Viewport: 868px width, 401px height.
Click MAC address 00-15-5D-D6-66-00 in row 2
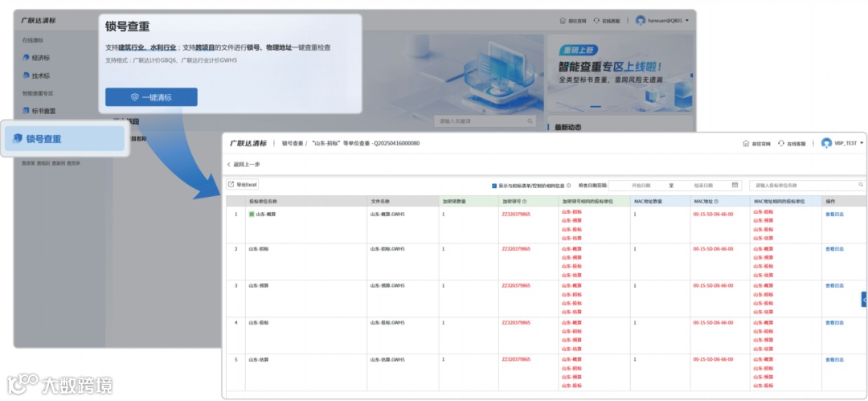713,249
